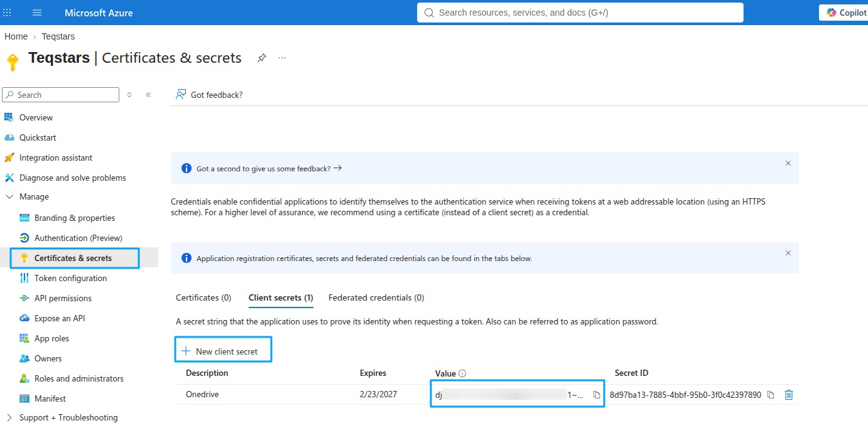The image size is (868, 433).
Task: Open Diagnose and solve problems
Action: (x=72, y=178)
